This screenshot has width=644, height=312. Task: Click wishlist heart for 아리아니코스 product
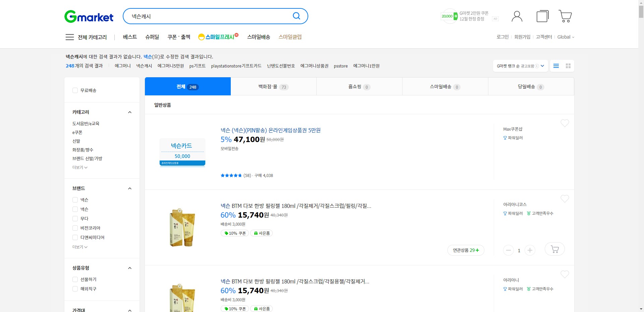point(565,199)
